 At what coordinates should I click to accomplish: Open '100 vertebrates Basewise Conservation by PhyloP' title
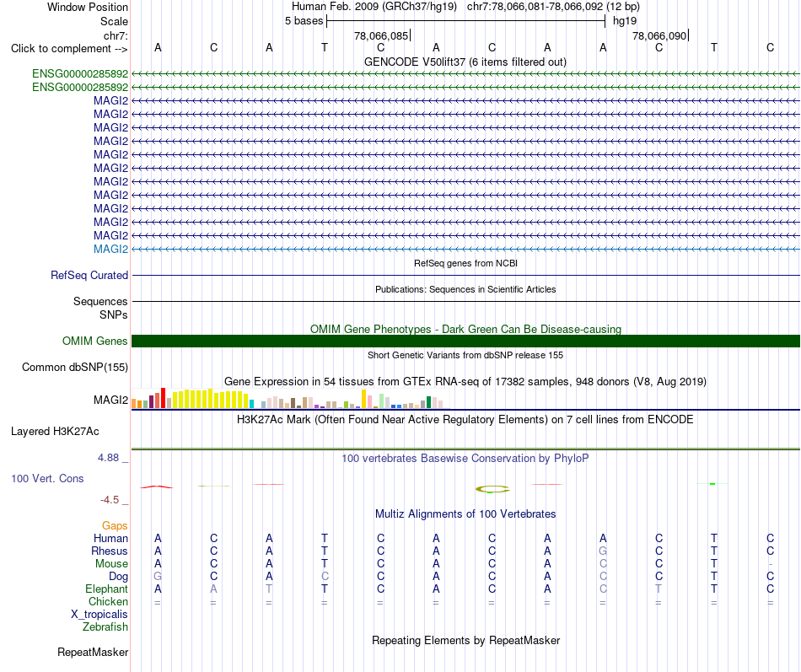[465, 459]
